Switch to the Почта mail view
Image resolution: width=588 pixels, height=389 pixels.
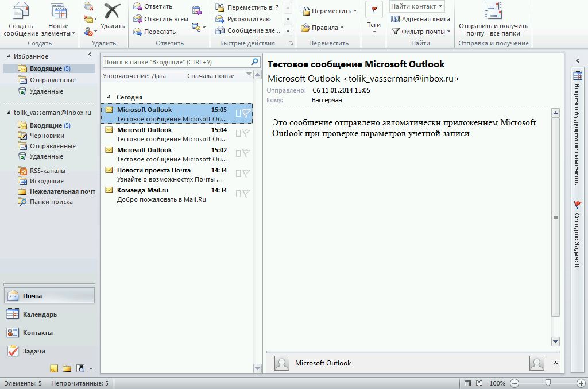(x=49, y=295)
